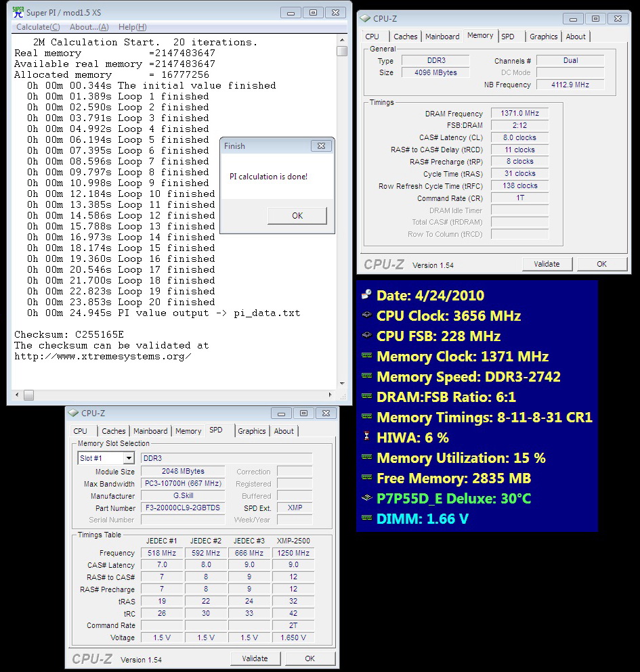The height and width of the screenshot is (672, 640).
Task: Open About tab in lower CPU-Z window
Action: pos(284,431)
